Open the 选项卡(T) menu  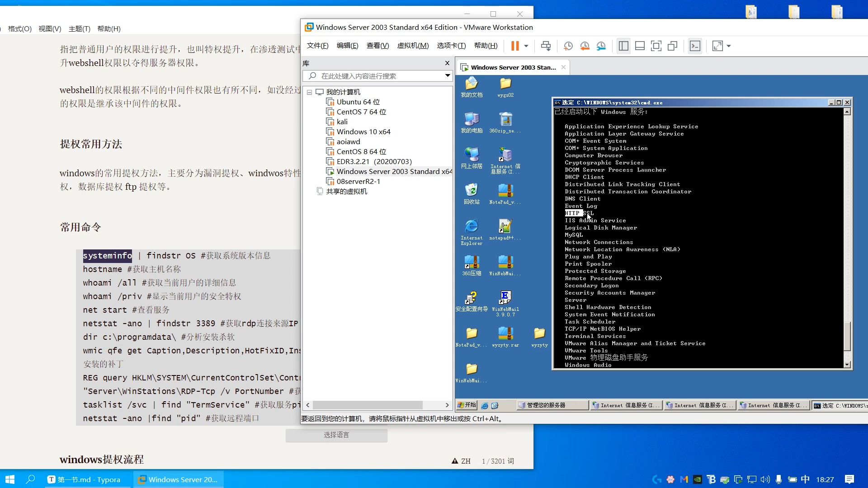(451, 46)
